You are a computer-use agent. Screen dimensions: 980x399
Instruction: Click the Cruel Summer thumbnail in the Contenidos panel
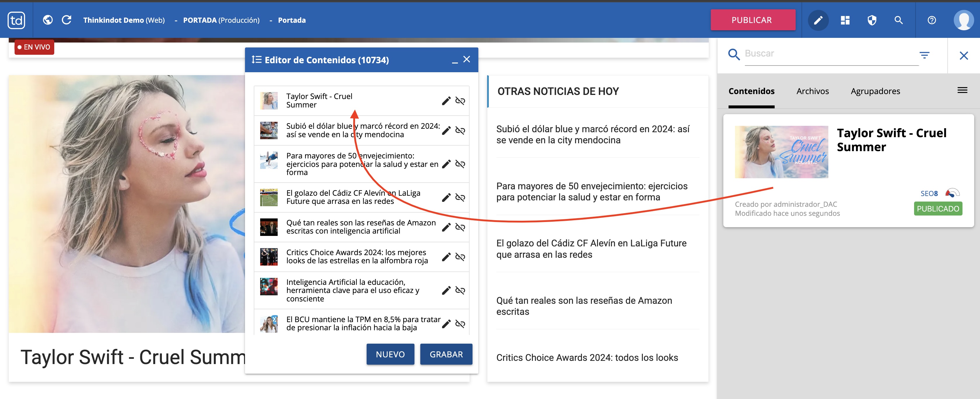point(781,152)
